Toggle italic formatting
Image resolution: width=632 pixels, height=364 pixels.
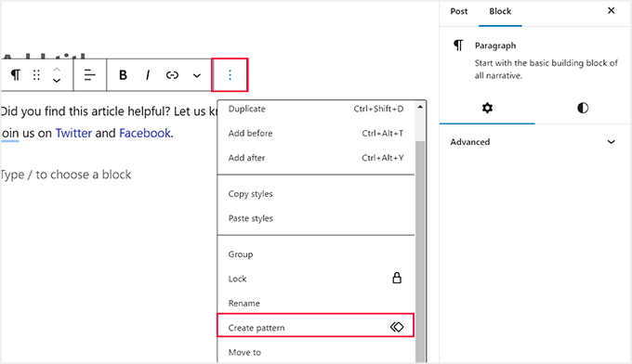[x=148, y=75]
